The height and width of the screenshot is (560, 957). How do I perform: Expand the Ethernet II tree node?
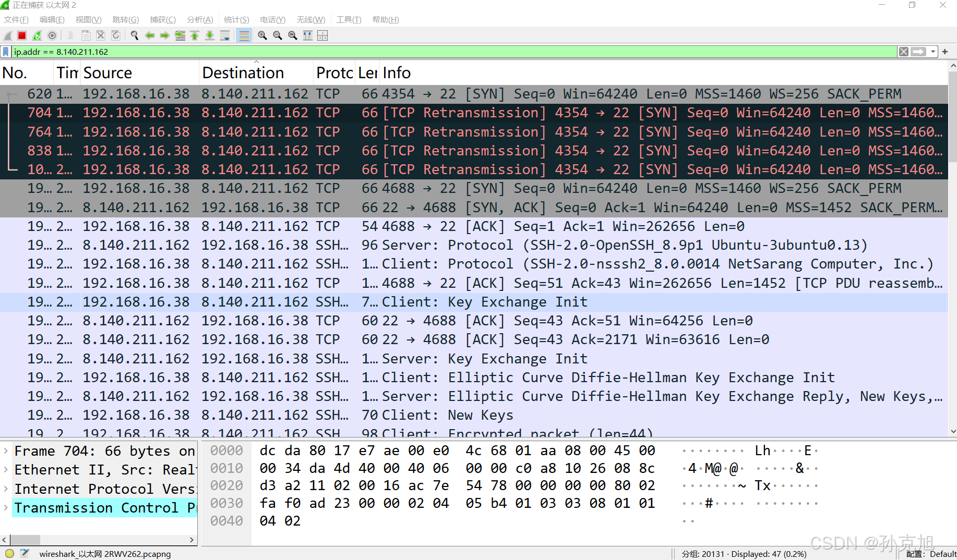(6, 470)
